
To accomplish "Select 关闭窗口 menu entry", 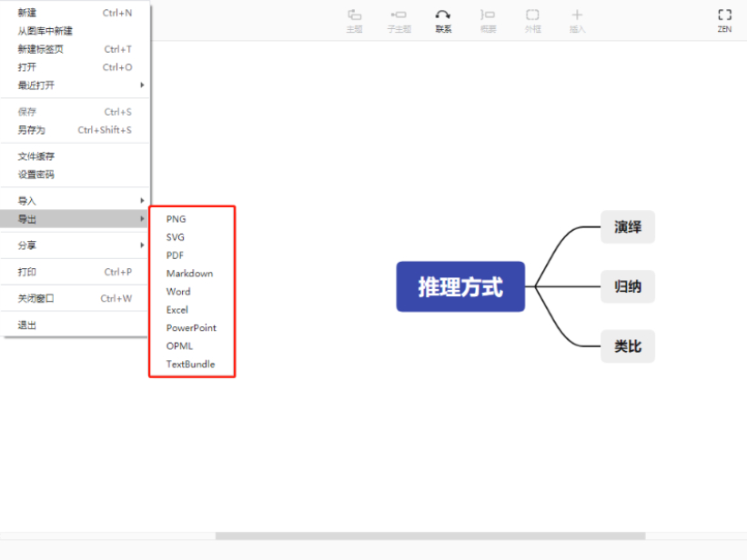I will click(x=75, y=298).
